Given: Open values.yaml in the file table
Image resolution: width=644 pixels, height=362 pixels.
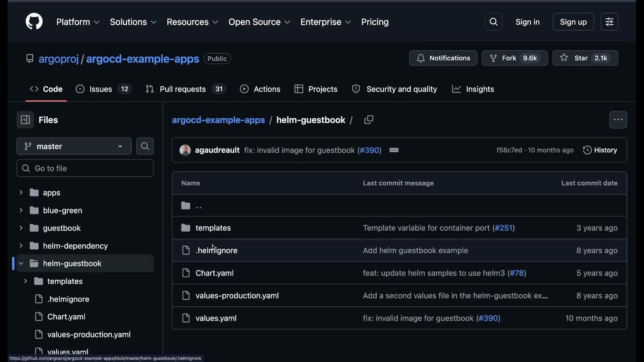Looking at the screenshot, I should [x=216, y=318].
